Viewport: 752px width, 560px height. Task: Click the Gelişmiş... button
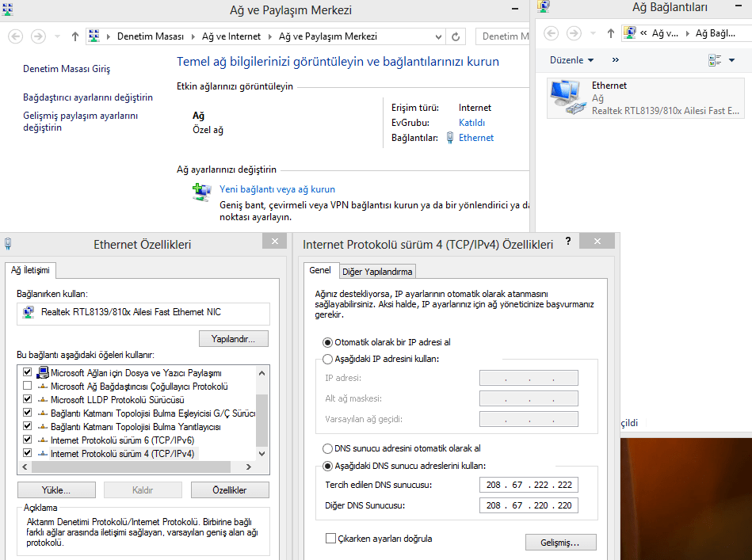pyautogui.click(x=561, y=543)
